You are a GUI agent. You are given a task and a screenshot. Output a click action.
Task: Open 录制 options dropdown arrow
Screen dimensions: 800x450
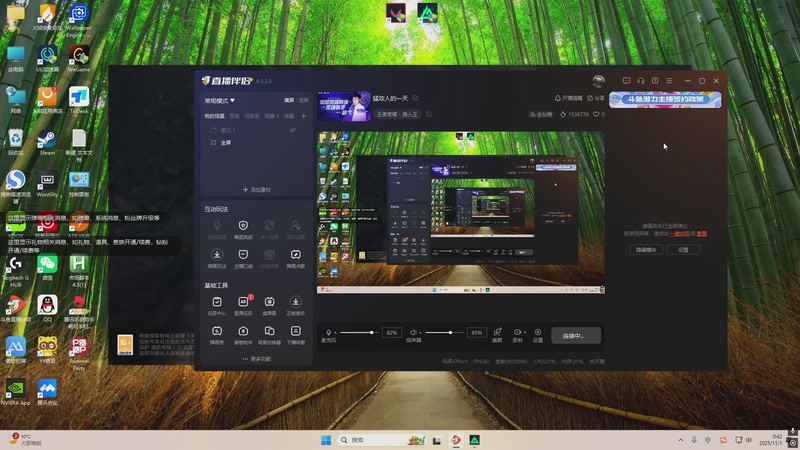click(x=524, y=332)
